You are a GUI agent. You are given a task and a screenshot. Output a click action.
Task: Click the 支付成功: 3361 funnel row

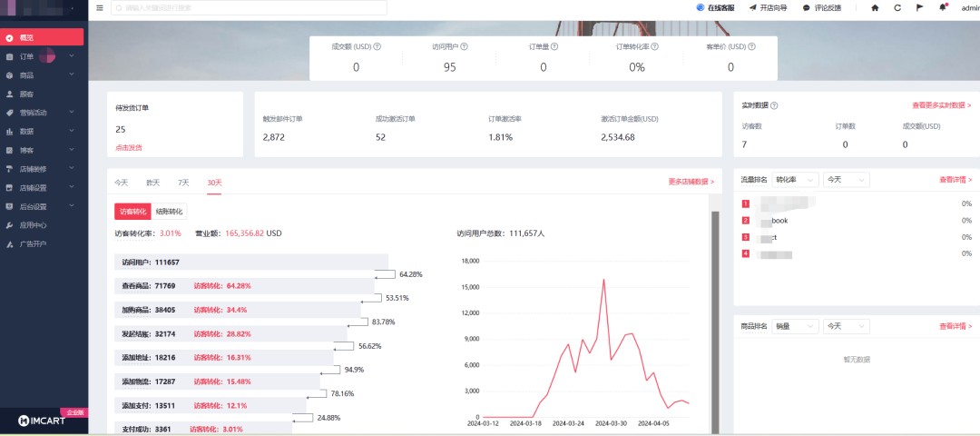tap(203, 429)
